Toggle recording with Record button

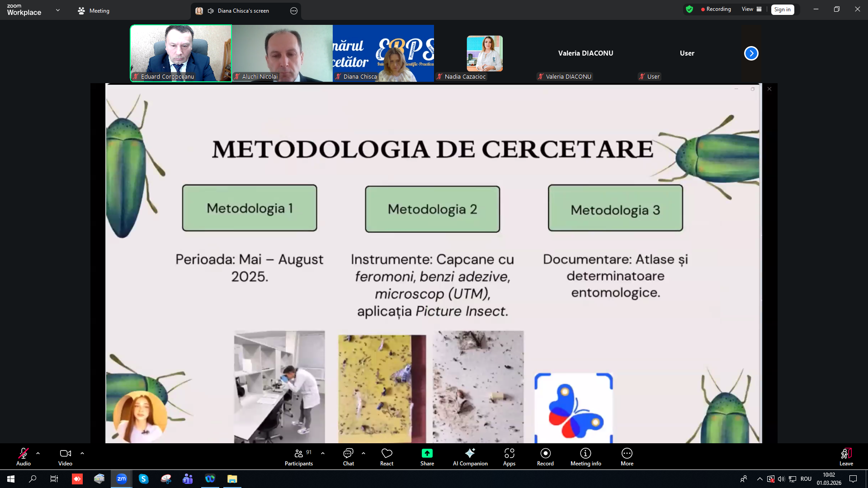(545, 454)
